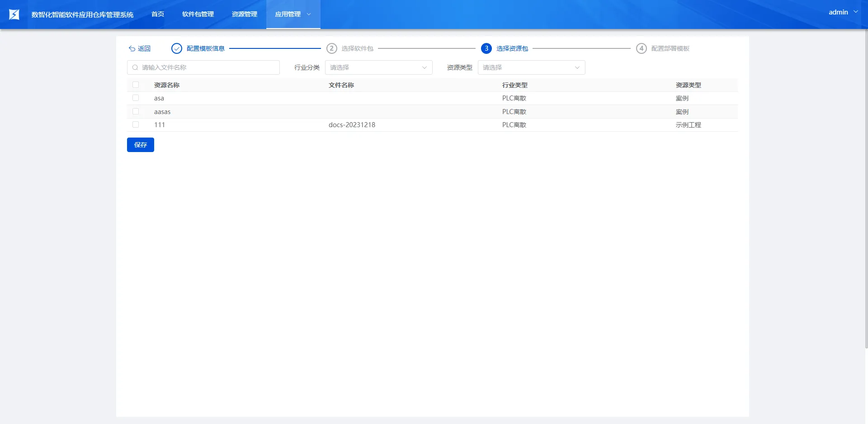
Task: Click the step 2 circle for 选择软件包
Action: (x=332, y=48)
